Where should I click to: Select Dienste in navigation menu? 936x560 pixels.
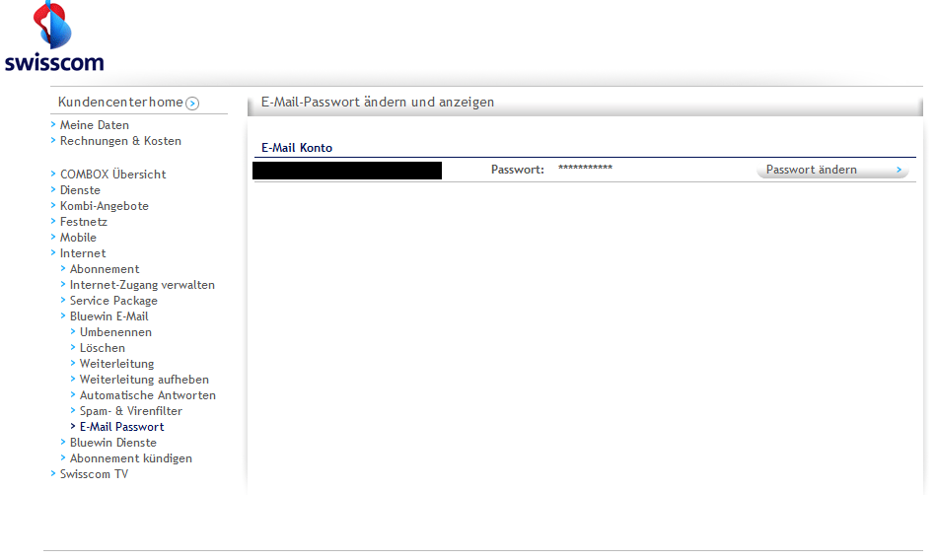[80, 190]
